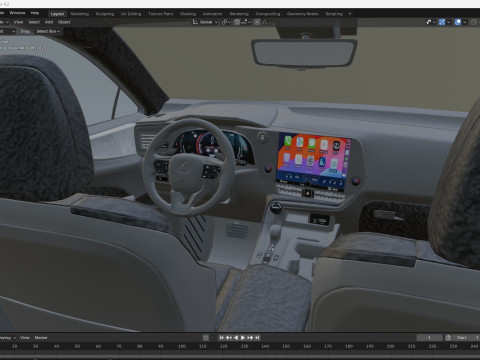Switch to the Layout workspace tab
Screen dimensions: 480x360
pyautogui.click(x=57, y=14)
